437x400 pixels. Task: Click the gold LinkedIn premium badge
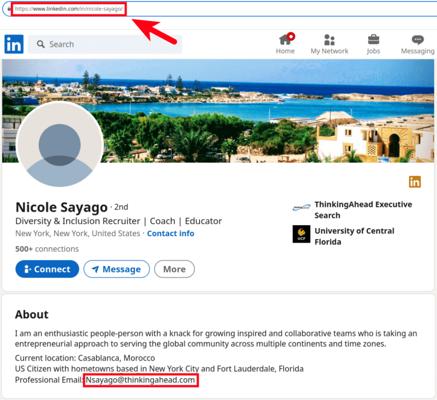click(x=415, y=182)
